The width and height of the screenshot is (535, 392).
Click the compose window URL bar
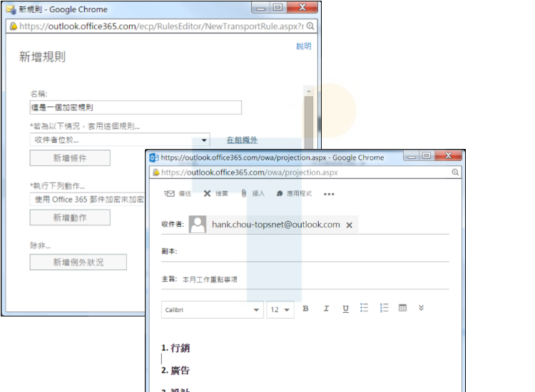pyautogui.click(x=305, y=172)
